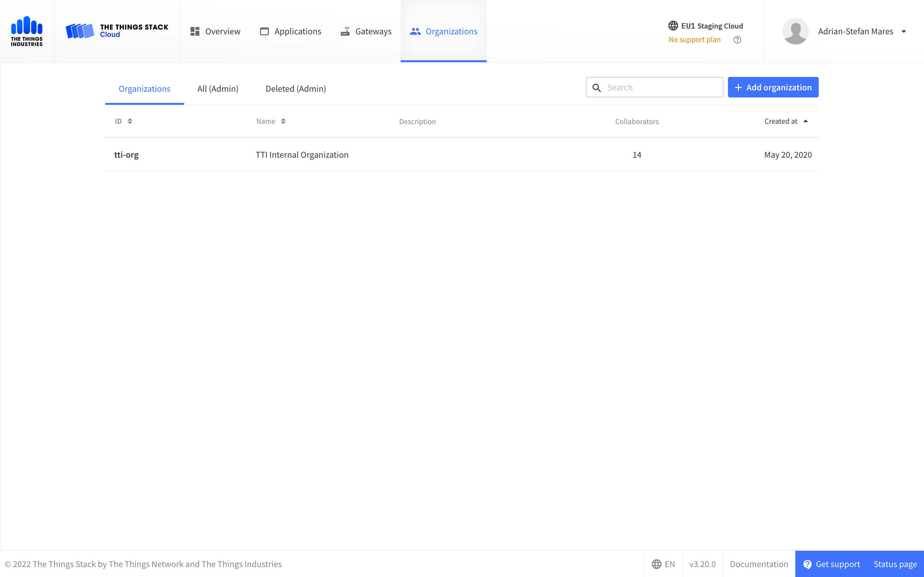Click the support plan help icon
This screenshot has height=577, width=924.
pyautogui.click(x=737, y=40)
